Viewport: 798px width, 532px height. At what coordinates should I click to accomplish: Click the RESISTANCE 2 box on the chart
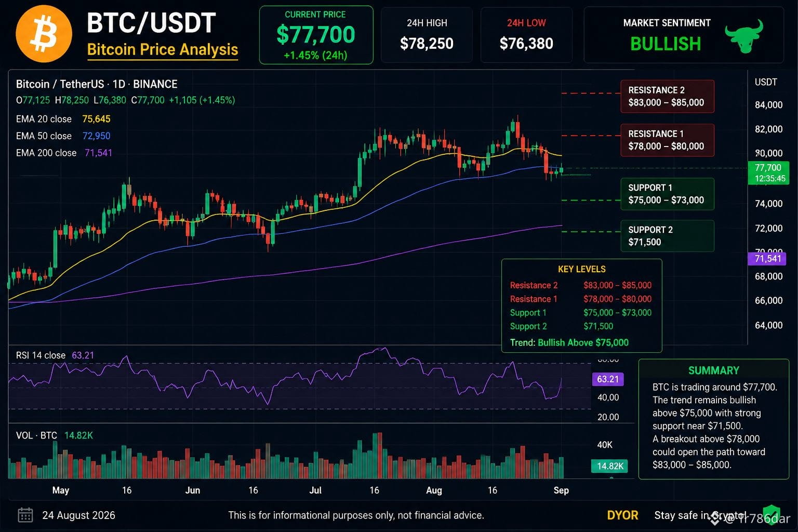point(667,96)
